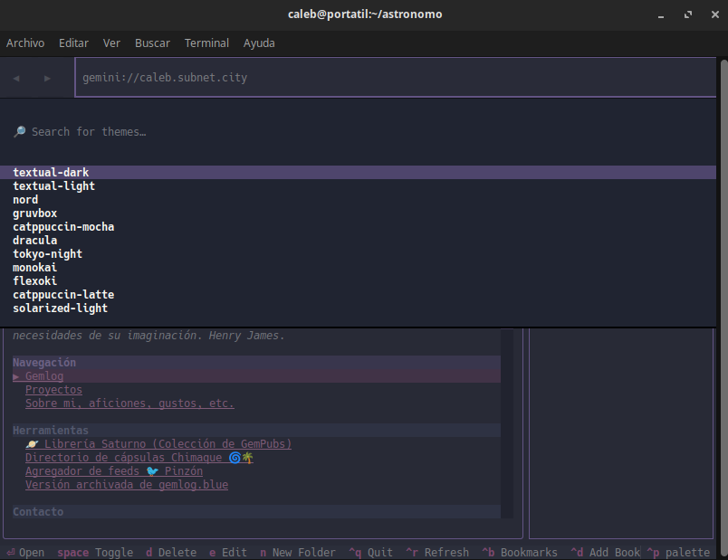Pick the solarized-light theme
The width and height of the screenshot is (728, 560).
60,308
